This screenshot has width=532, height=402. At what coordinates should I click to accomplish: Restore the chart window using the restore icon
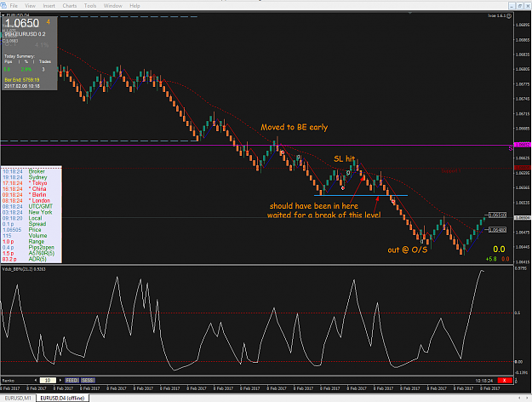point(520,6)
